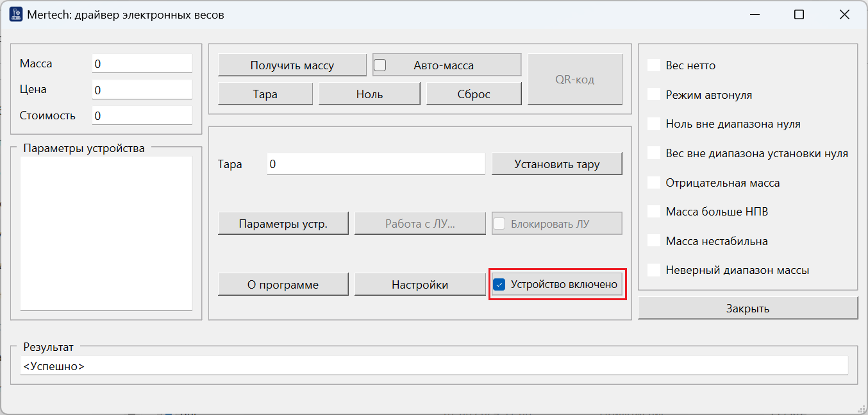Click the Тара button
868x415 pixels.
265,94
